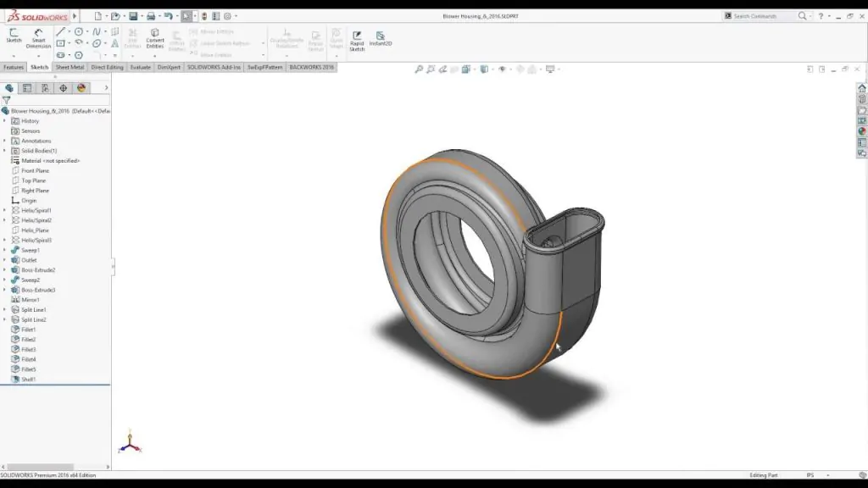Expand the SOLIDWORKS logo menu arrow
Screen dimensions: 868x488
(x=75, y=16)
